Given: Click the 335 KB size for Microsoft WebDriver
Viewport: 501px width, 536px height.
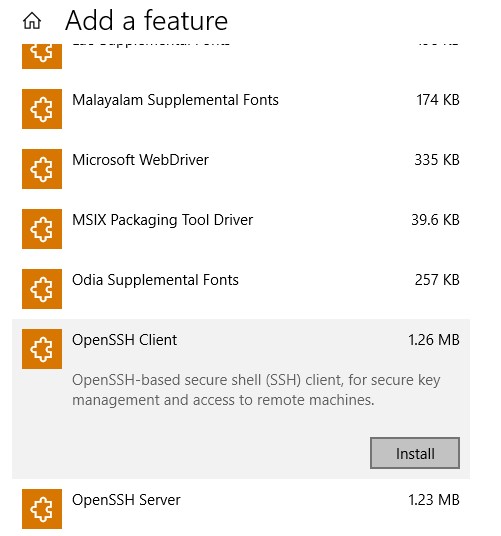Looking at the screenshot, I should coord(437,160).
